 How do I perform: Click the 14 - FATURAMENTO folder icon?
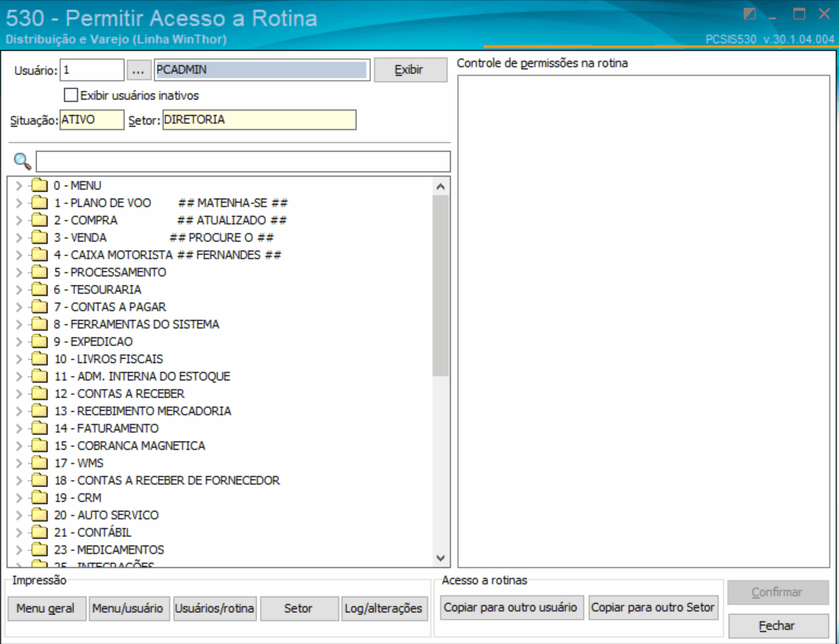tap(39, 428)
